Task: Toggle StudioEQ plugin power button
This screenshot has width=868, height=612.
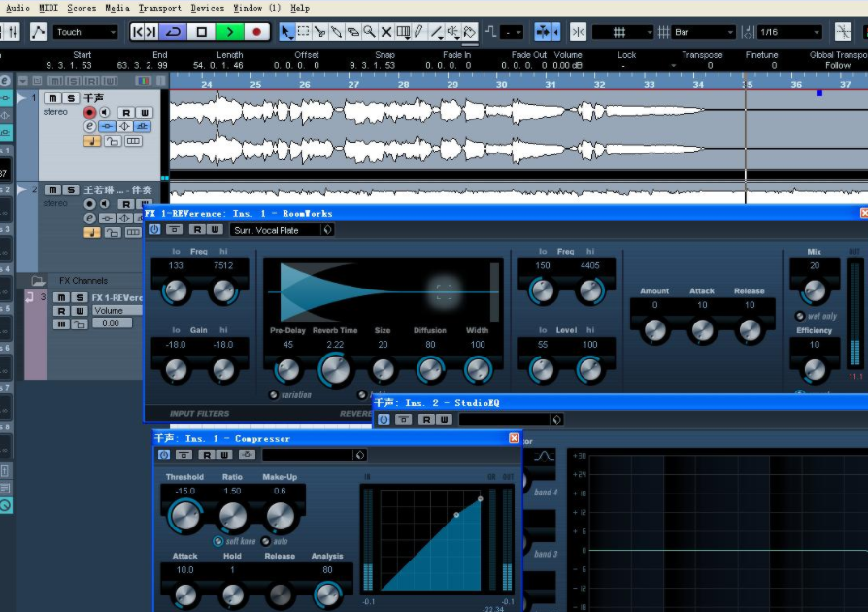Action: (x=384, y=420)
